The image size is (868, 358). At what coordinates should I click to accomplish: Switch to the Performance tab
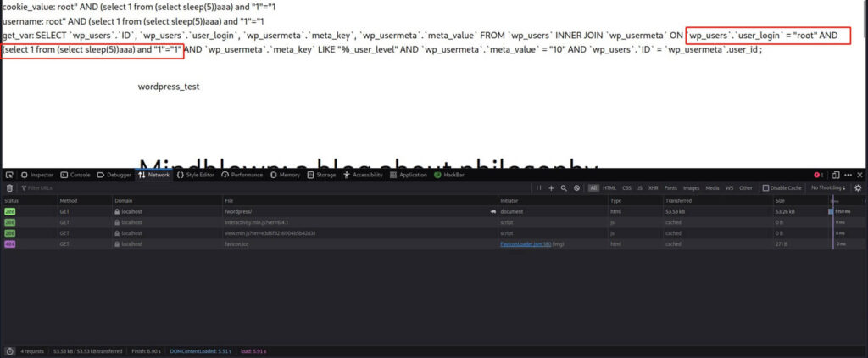click(x=242, y=175)
